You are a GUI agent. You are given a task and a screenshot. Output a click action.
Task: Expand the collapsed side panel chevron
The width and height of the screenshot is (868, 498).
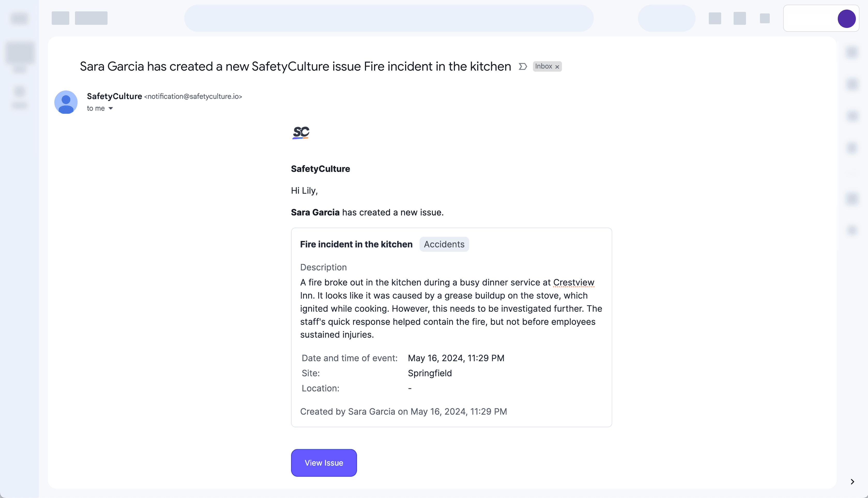(x=852, y=481)
